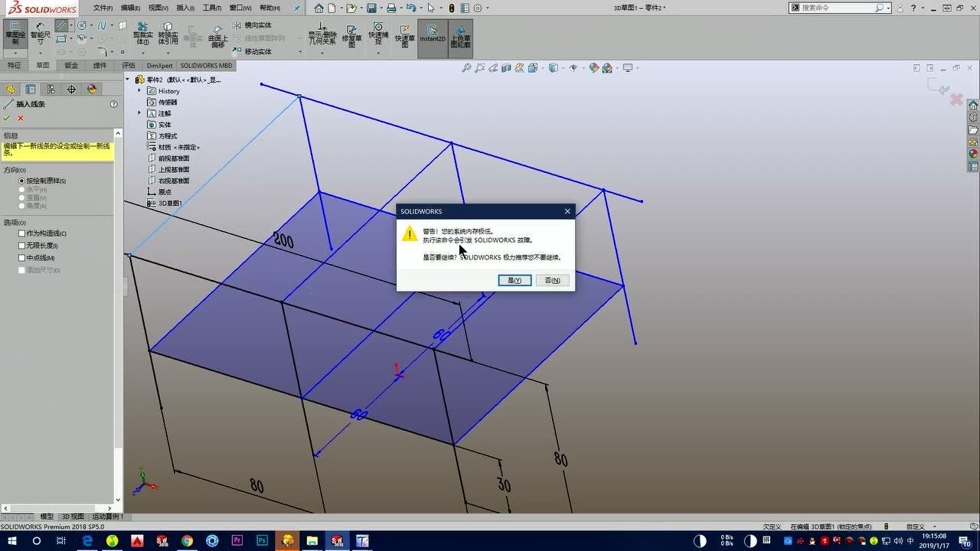Click 是(Y) in the warning dialog
The height and width of the screenshot is (551, 980).
coord(514,281)
